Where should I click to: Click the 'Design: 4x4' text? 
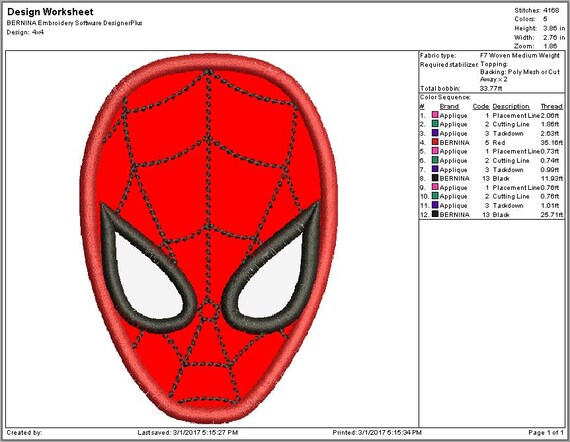pyautogui.click(x=25, y=32)
